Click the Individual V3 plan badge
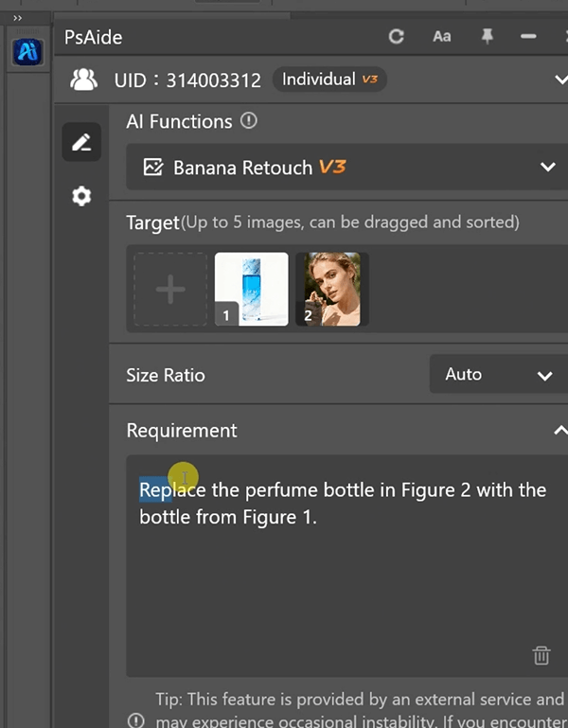Screen dimensions: 568x728 pyautogui.click(x=329, y=80)
